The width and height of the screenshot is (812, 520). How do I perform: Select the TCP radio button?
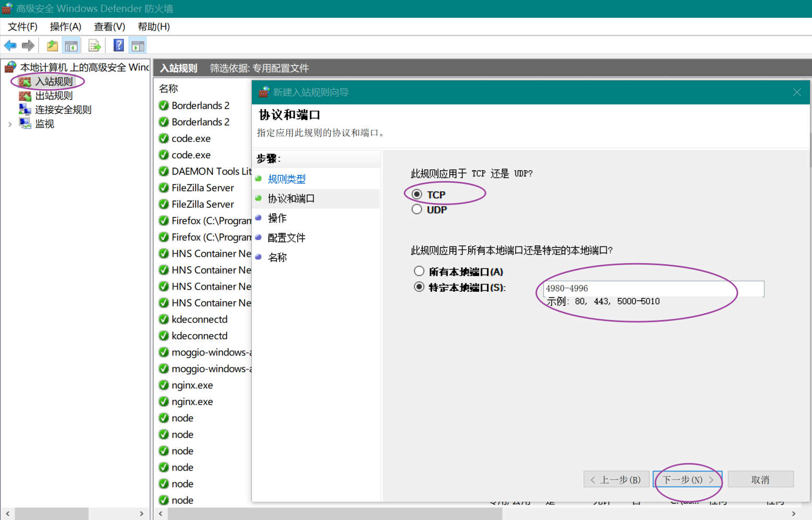(417, 194)
